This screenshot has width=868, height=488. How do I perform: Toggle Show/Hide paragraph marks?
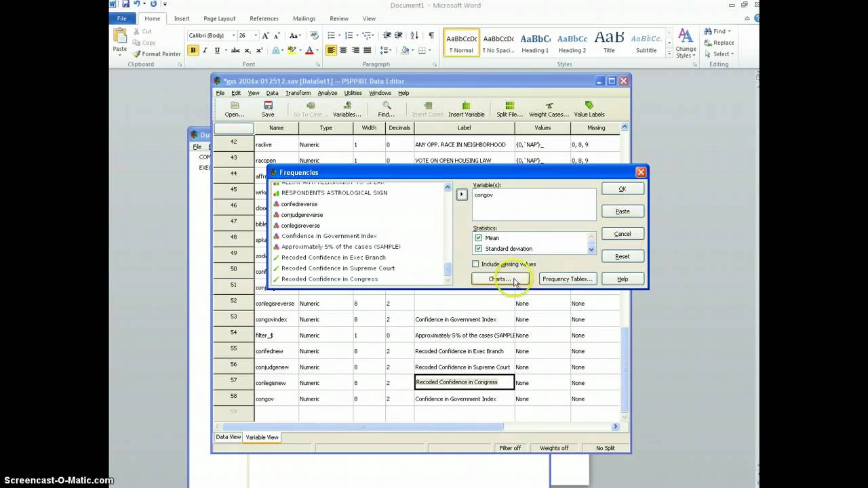pos(431,35)
